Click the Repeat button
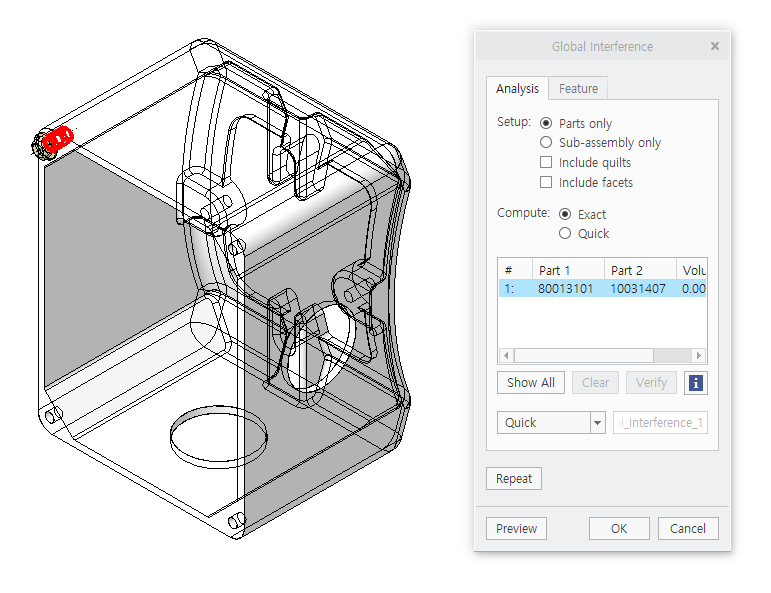The image size is (771, 593). [514, 478]
